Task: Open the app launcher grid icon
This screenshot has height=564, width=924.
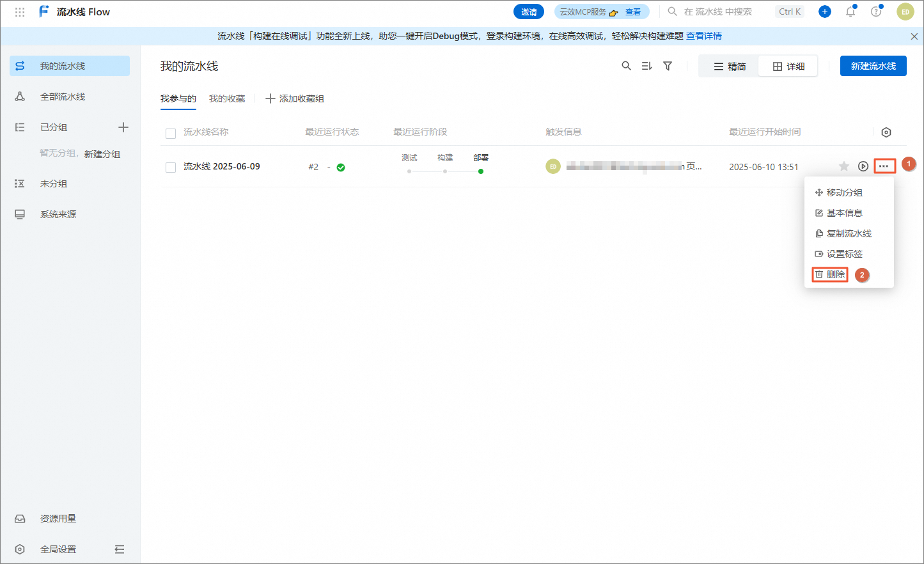Action: [20, 12]
